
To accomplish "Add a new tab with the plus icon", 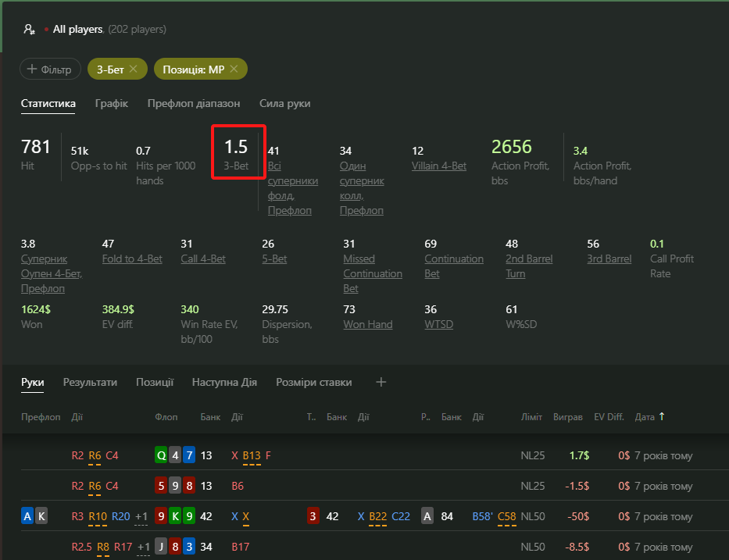I will [381, 382].
